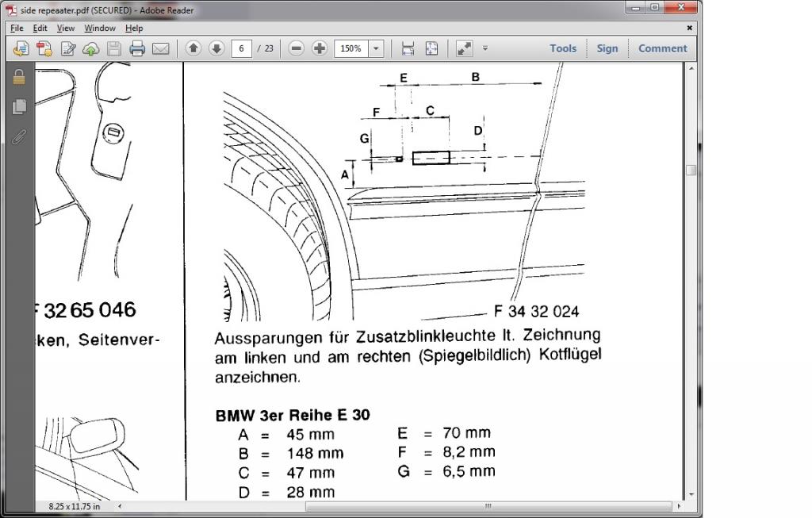Toggle fit one full page view
812x518 pixels.
click(431, 48)
